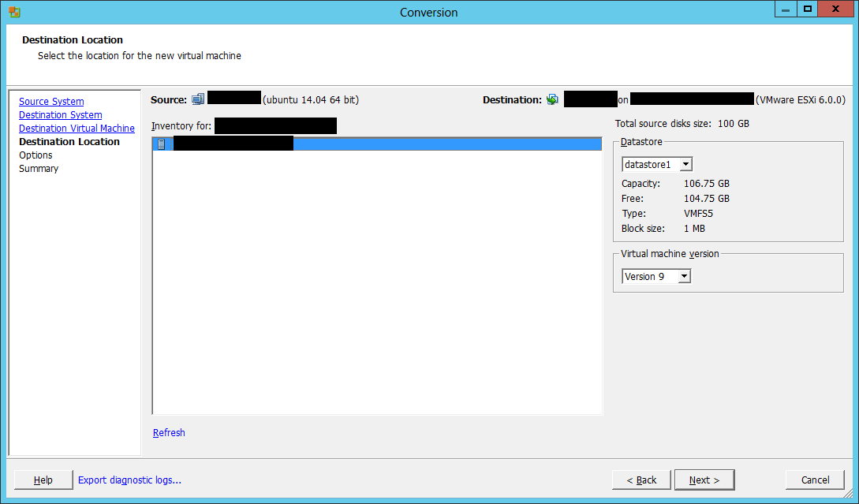Select the Destination Location step

pos(69,142)
